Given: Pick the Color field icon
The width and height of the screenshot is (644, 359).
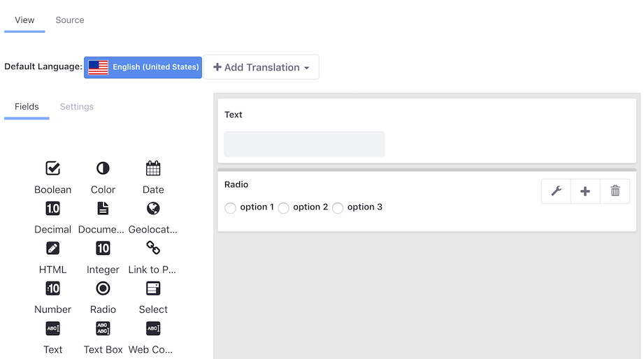Looking at the screenshot, I should [x=103, y=168].
